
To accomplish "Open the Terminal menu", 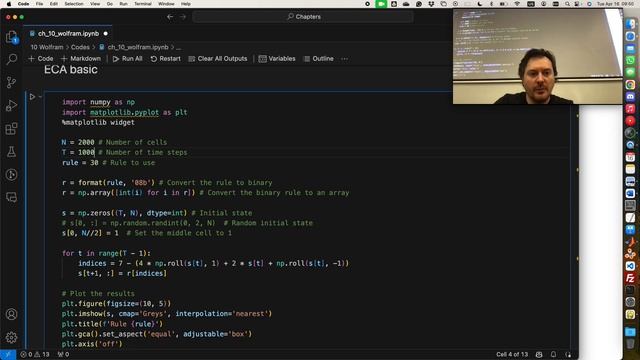I will (x=143, y=4).
